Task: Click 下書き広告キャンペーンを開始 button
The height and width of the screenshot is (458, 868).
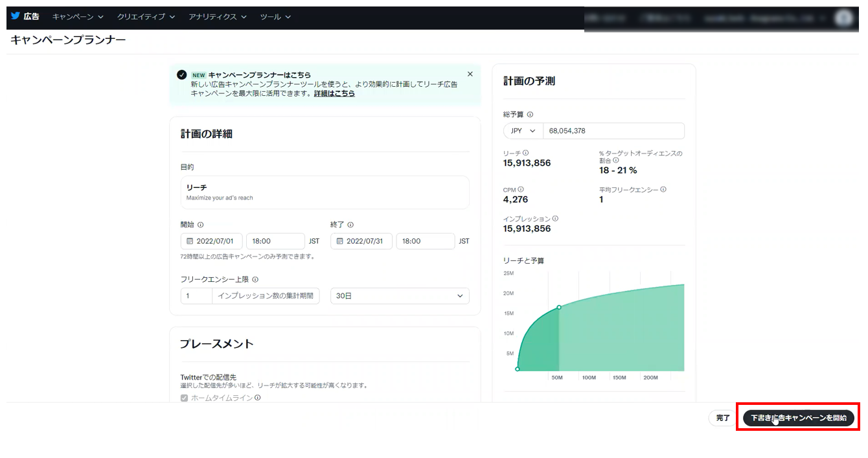Action: point(798,418)
